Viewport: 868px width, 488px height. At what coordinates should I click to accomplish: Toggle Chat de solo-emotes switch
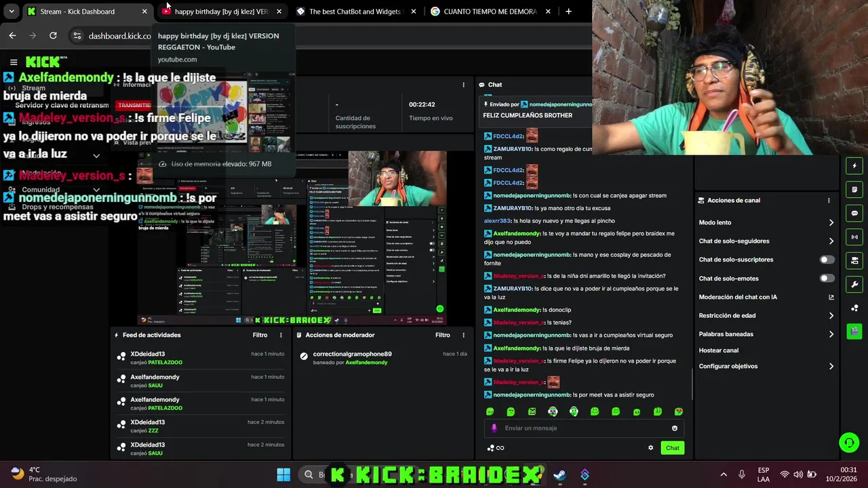click(x=827, y=279)
